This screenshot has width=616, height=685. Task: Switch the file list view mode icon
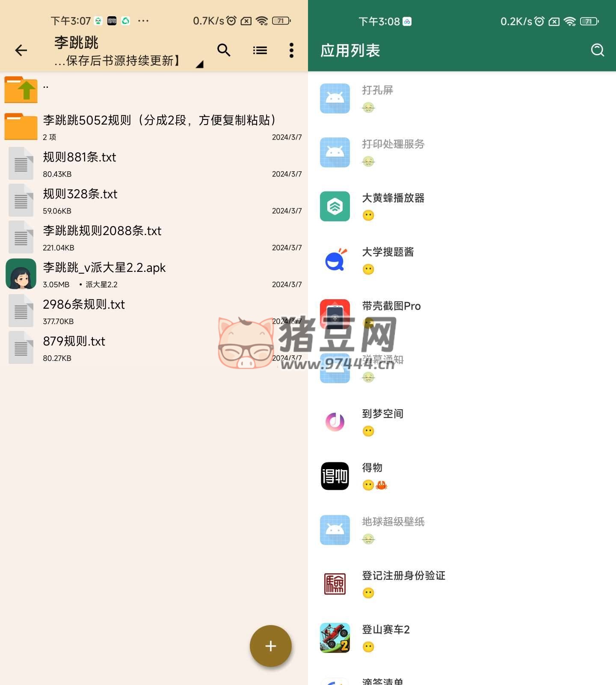pyautogui.click(x=260, y=51)
